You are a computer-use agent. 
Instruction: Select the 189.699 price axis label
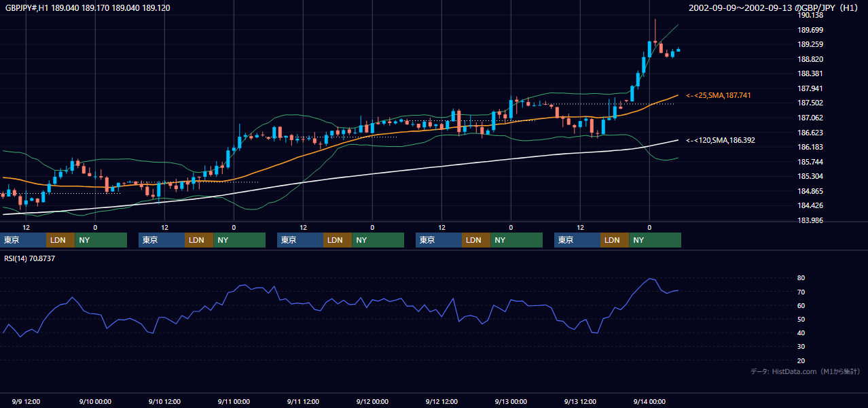pyautogui.click(x=810, y=30)
